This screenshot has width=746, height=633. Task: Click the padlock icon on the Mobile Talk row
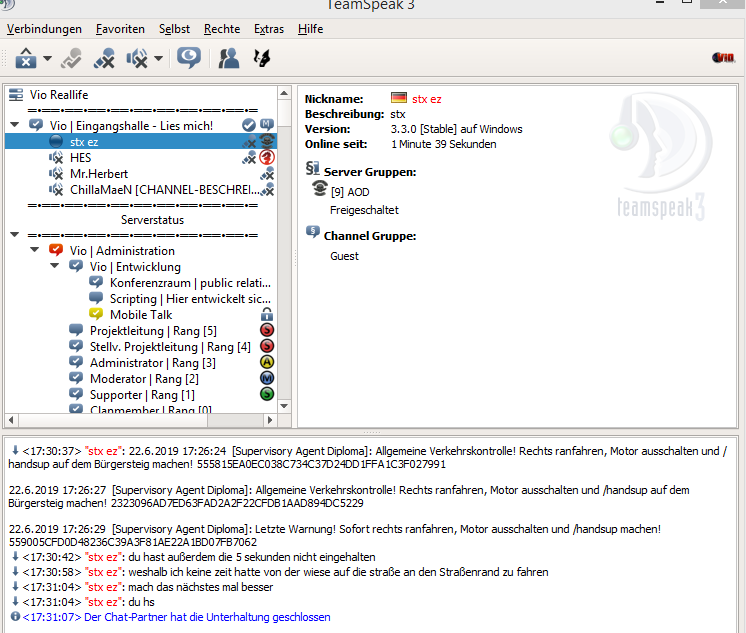tap(267, 314)
